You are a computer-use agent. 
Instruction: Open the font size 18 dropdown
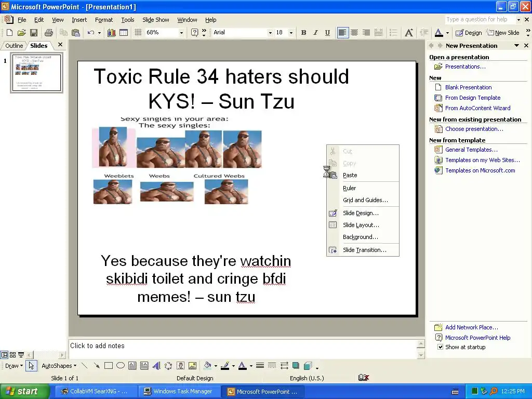(x=291, y=33)
